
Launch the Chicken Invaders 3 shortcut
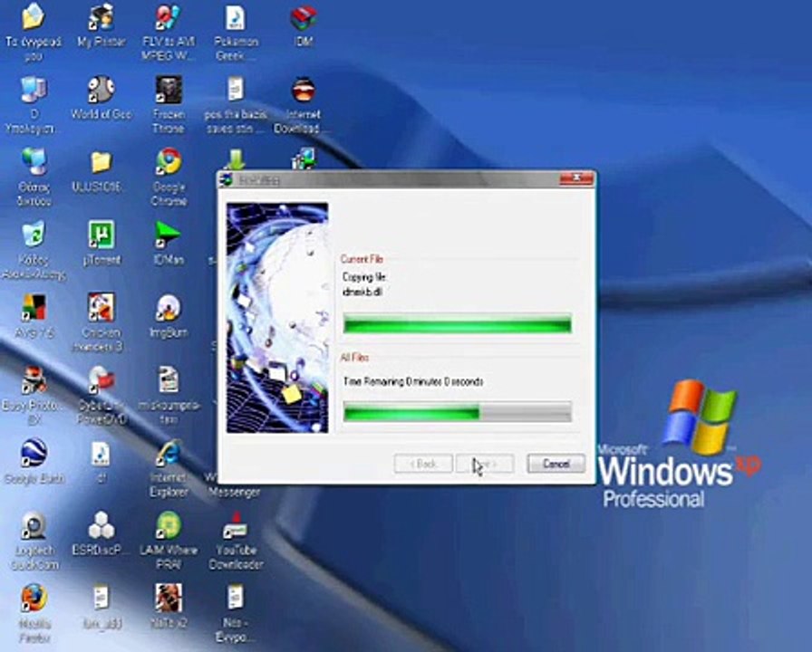pyautogui.click(x=101, y=307)
